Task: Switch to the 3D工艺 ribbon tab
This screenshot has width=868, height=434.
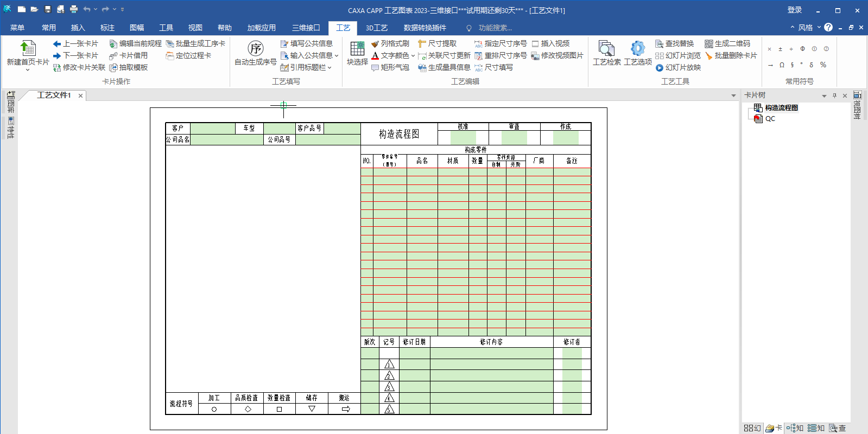Action: [x=376, y=28]
